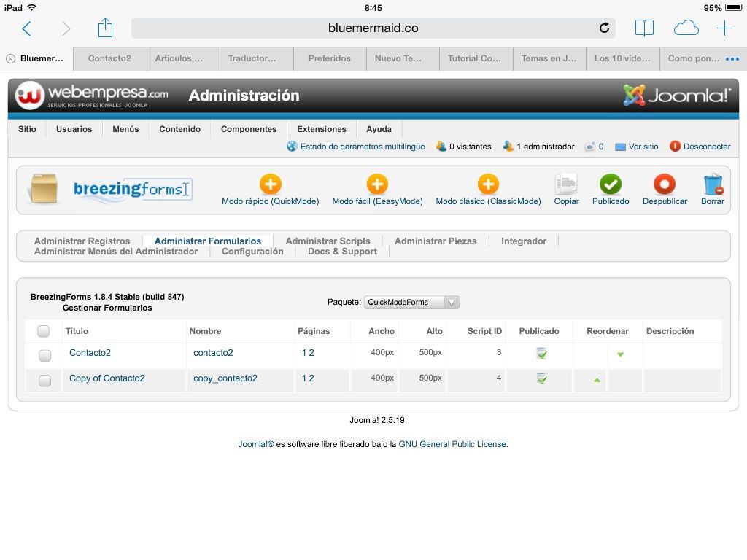Check the Contacto2 row checkbox
This screenshot has height=560, width=747.
(x=44, y=355)
